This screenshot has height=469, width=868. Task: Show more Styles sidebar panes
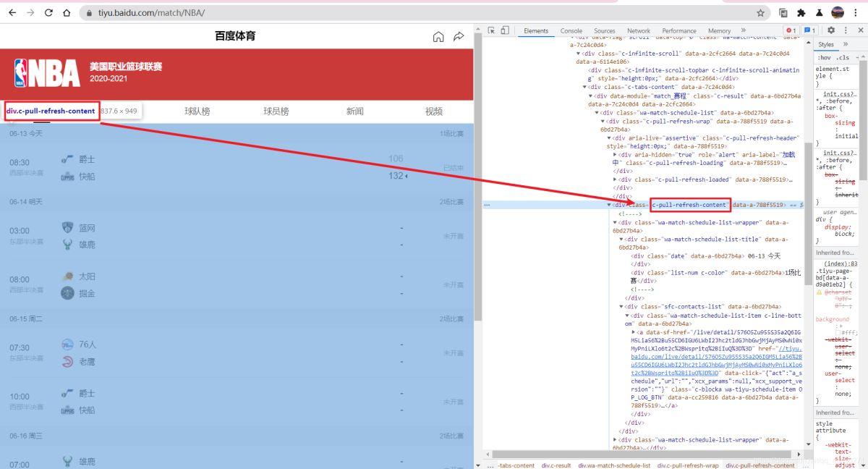coord(847,45)
